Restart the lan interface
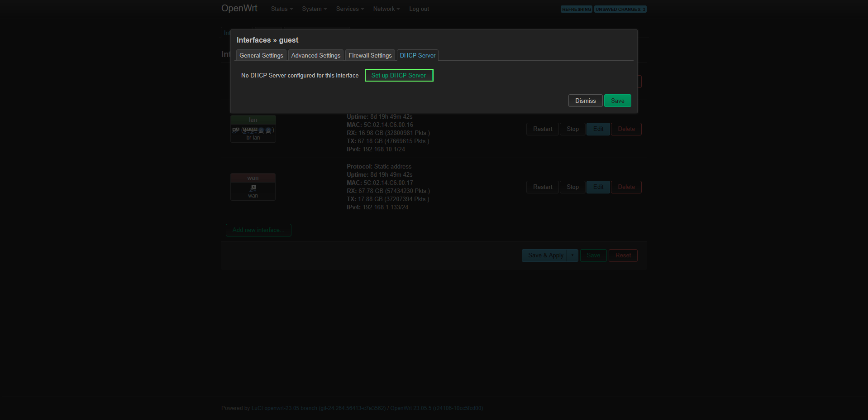868x420 pixels. [x=542, y=129]
